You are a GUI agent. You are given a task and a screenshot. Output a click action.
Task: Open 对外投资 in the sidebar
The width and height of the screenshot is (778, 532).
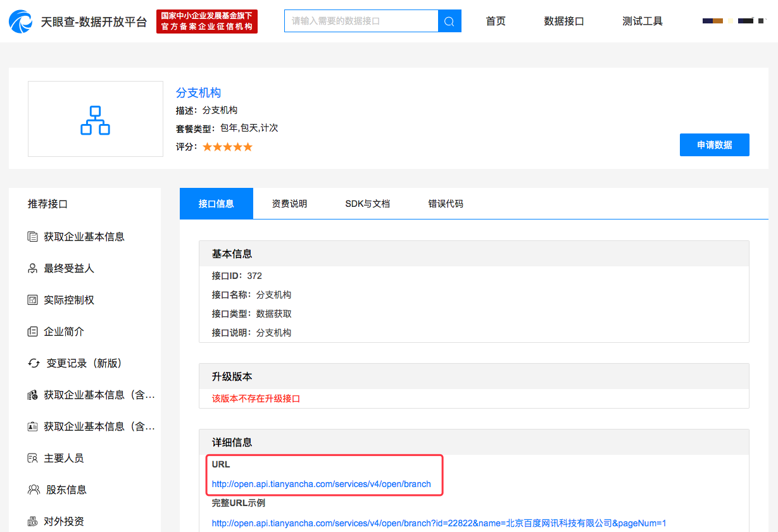click(64, 521)
